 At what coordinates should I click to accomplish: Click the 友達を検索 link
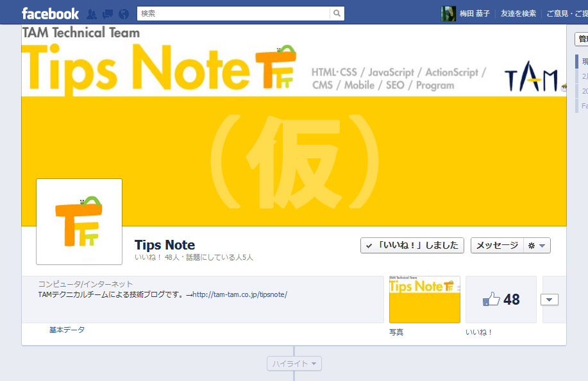518,13
